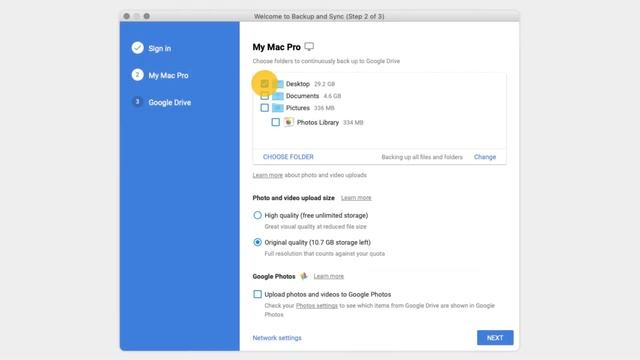Click the Desktop folder name

click(x=298, y=84)
